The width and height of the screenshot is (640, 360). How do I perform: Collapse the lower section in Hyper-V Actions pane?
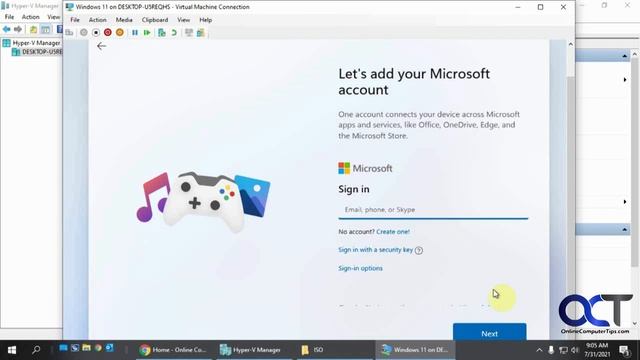(x=624, y=230)
